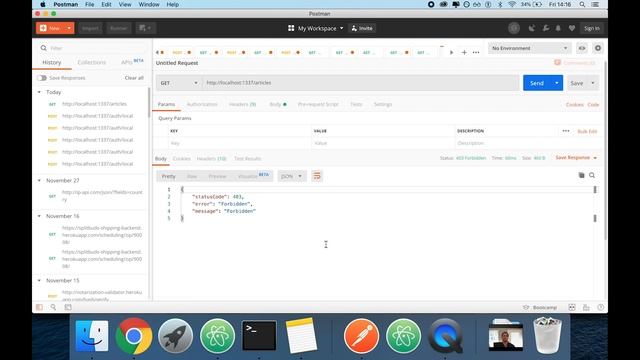Switch to the Collections sidebar tab
This screenshot has height=360, width=640.
[x=91, y=62]
